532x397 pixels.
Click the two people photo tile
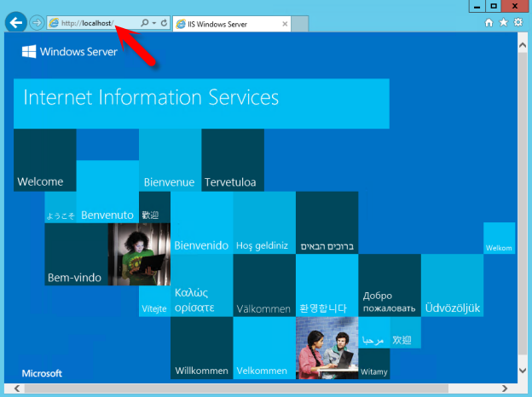(327, 348)
